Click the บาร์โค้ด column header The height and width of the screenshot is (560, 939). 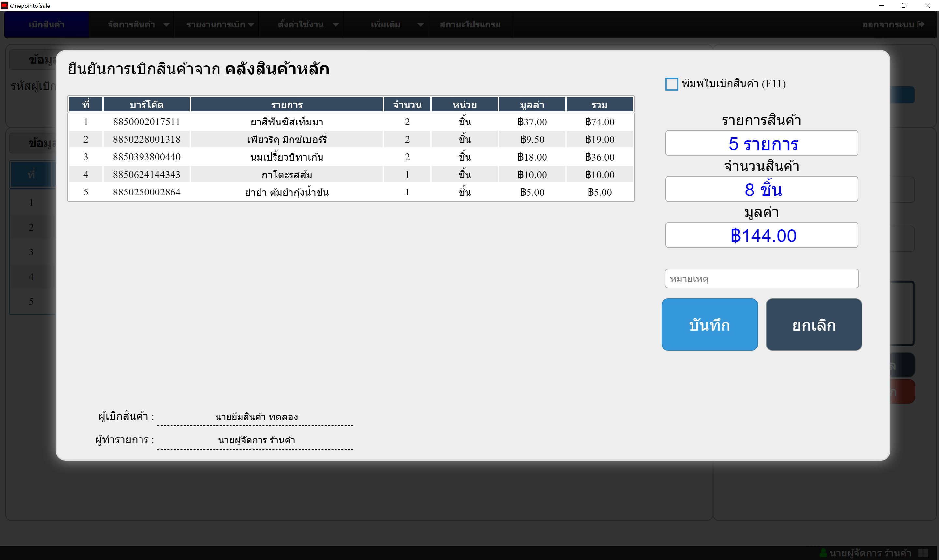[146, 105]
